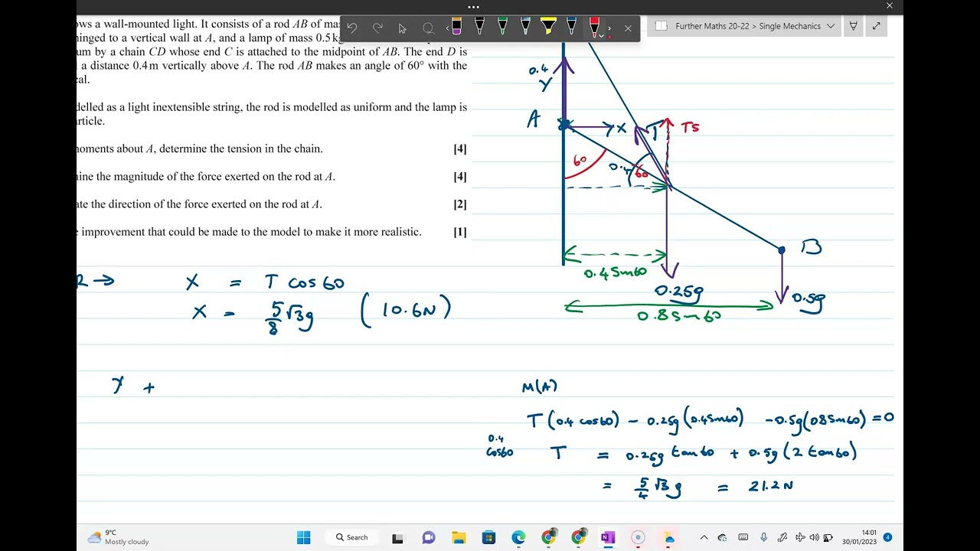
Task: Redo the last undone stroke
Action: click(377, 28)
